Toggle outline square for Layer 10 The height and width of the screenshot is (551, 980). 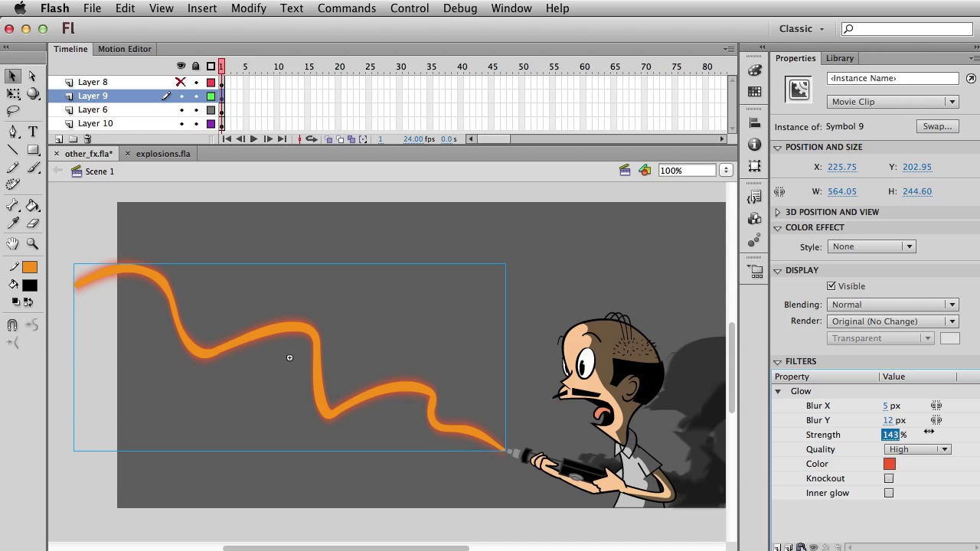211,124
